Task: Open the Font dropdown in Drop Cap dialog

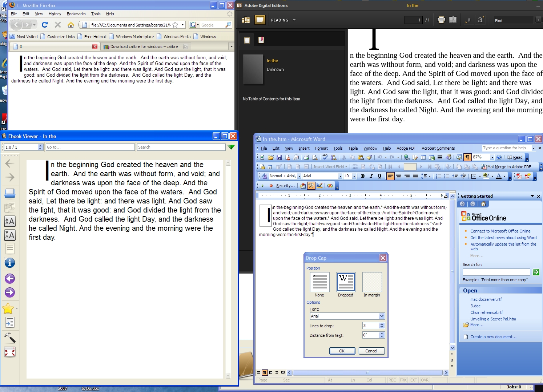Action: tap(382, 316)
